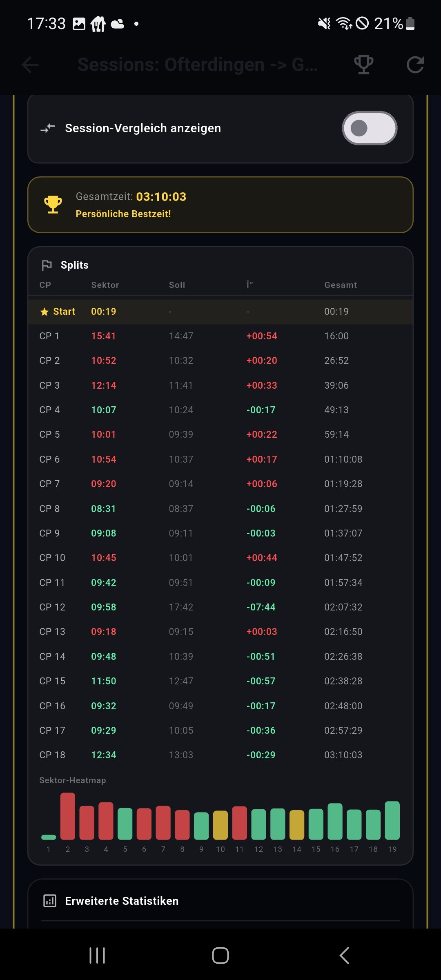The image size is (441, 980).
Task: Tap the Sektor column header
Action: (105, 285)
